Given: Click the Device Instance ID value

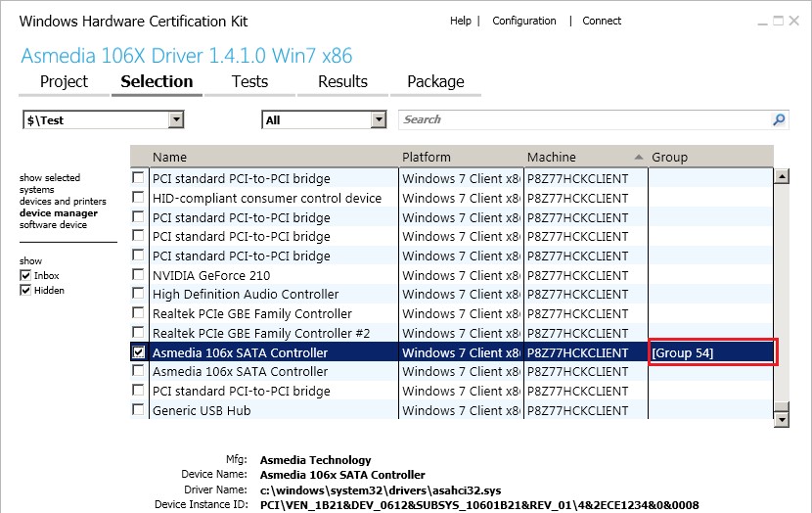Looking at the screenshot, I should tap(479, 505).
